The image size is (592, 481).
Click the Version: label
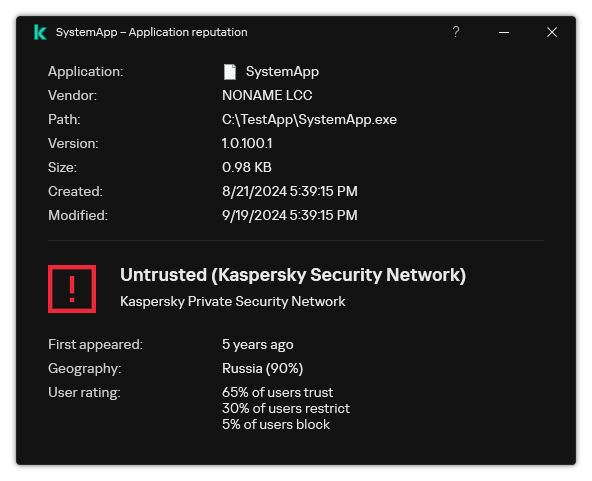point(73,143)
